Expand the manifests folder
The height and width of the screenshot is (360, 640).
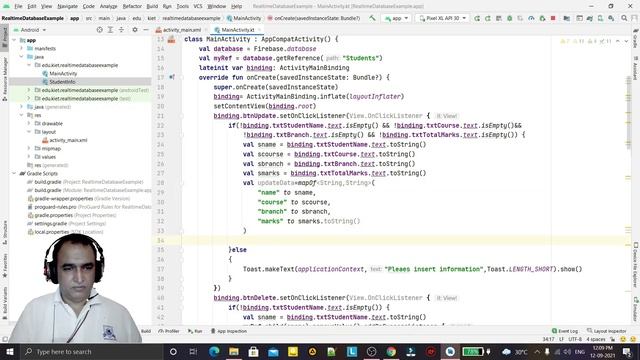click(22, 48)
